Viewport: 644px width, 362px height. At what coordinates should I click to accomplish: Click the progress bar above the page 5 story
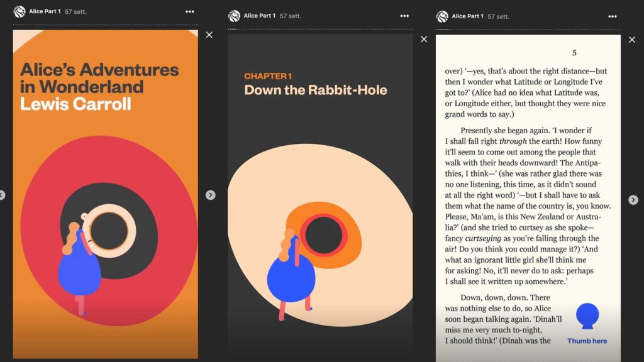point(528,30)
